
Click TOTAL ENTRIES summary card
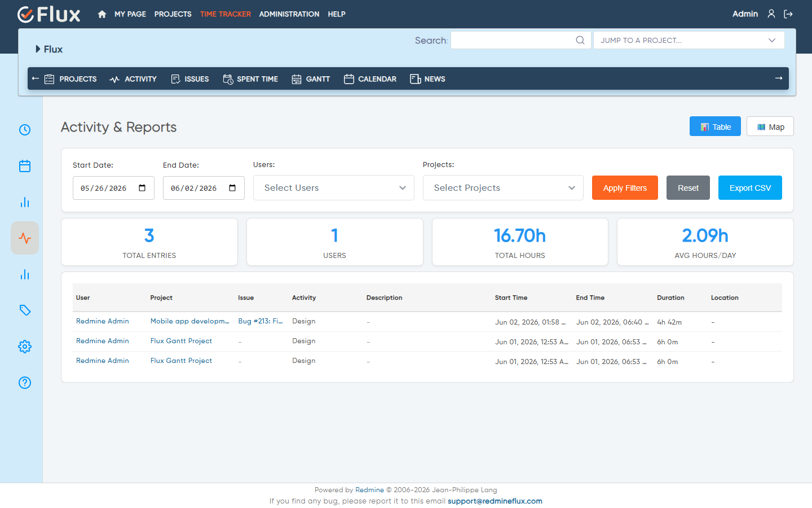149,242
